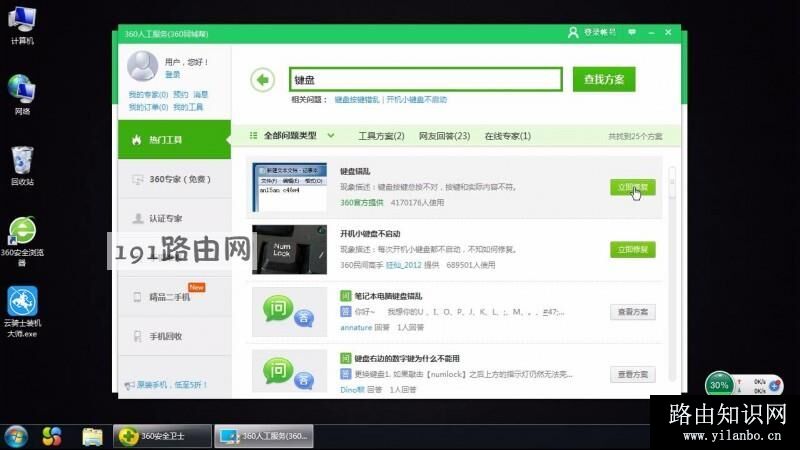Image resolution: width=800 pixels, height=450 pixels.
Task: Click the Windows Start button
Action: pos(16,437)
